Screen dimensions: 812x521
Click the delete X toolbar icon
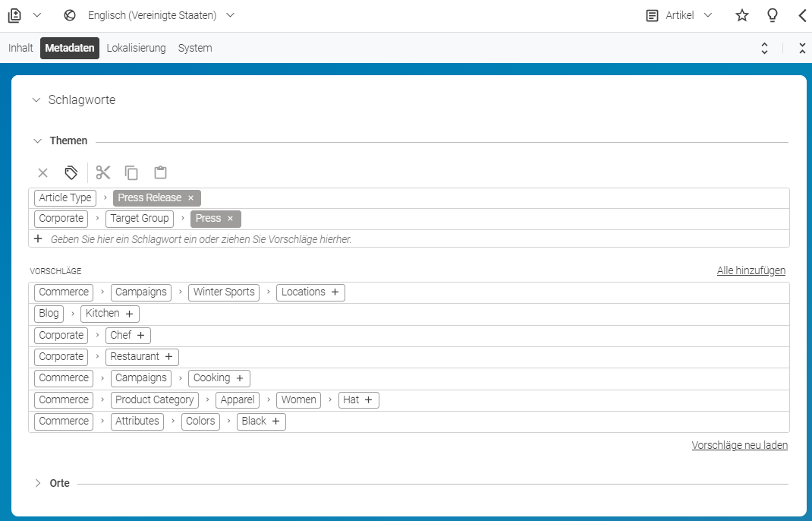pyautogui.click(x=43, y=172)
